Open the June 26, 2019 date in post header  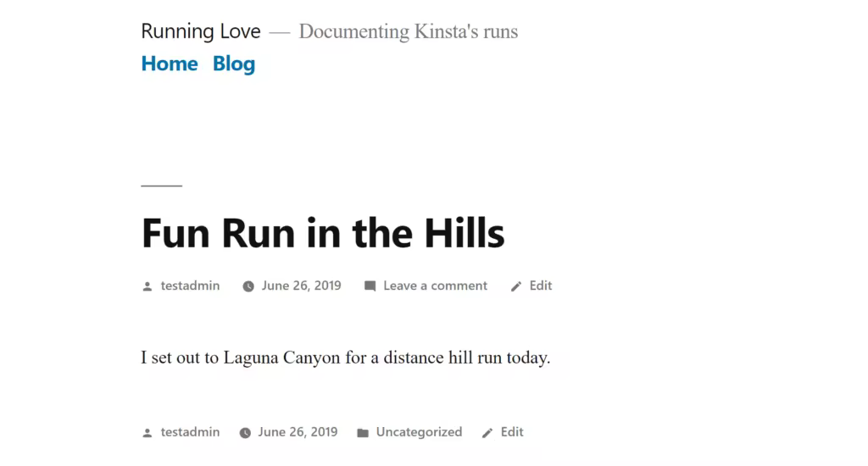(301, 286)
